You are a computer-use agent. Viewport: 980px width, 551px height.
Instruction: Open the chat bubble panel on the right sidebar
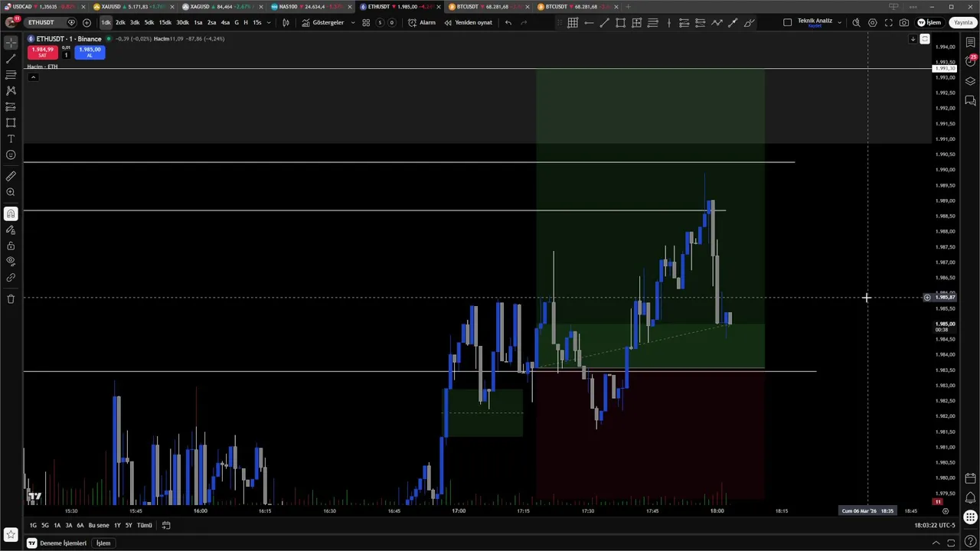pos(970,100)
